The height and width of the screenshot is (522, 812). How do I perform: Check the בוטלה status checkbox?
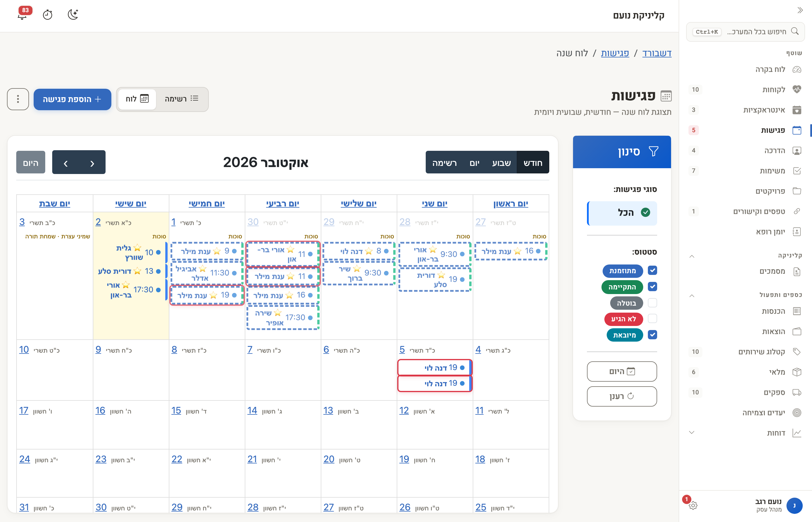click(652, 303)
